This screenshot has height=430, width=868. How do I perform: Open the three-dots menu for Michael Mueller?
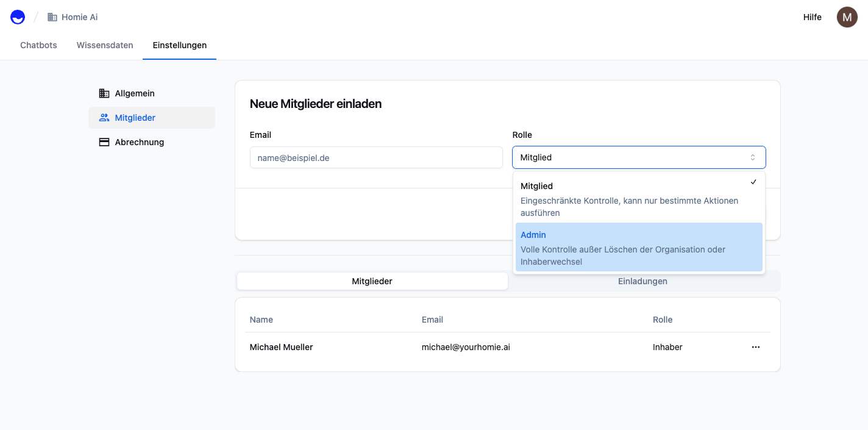coord(756,347)
